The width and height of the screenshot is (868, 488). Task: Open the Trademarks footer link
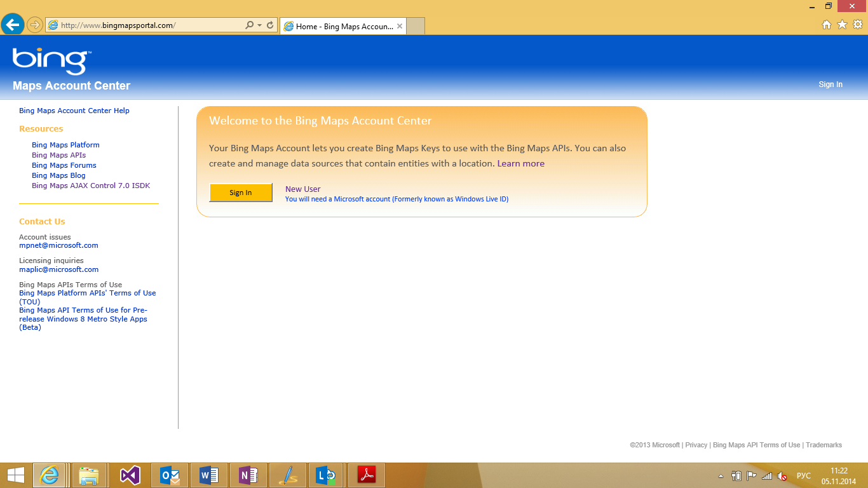pyautogui.click(x=824, y=445)
